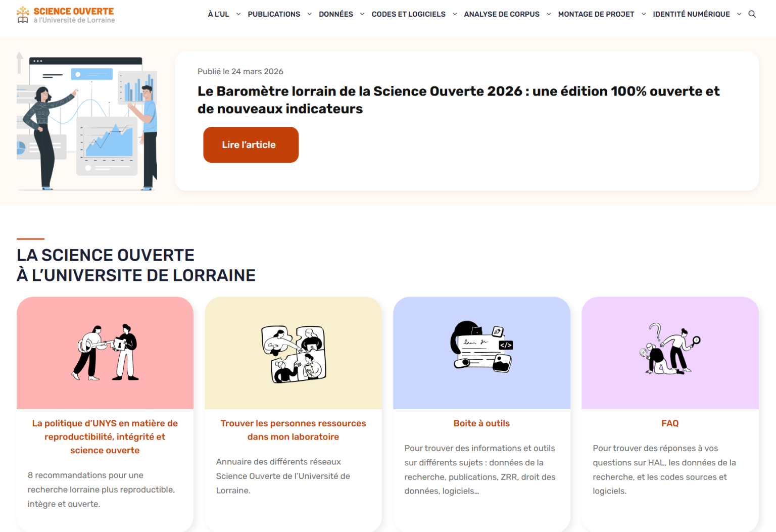Open the Montage de Projet menu
This screenshot has height=532, width=776.
(596, 14)
